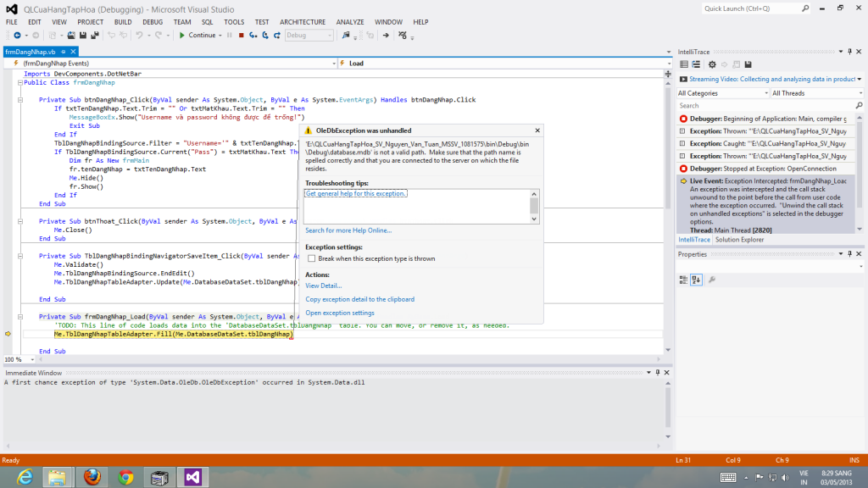Viewport: 868px width, 488px height.
Task: Open IntelliTrace settings gear icon
Action: point(712,64)
